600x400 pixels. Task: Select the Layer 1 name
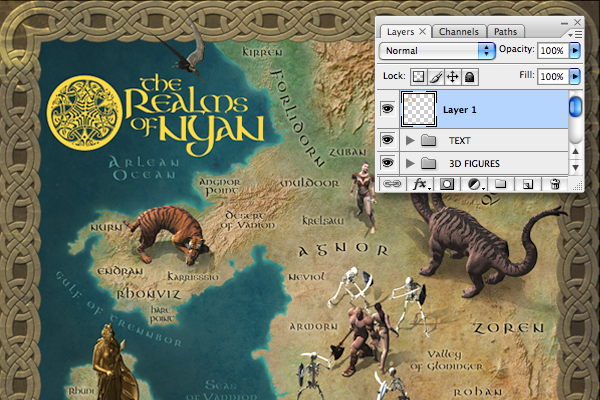[x=460, y=110]
